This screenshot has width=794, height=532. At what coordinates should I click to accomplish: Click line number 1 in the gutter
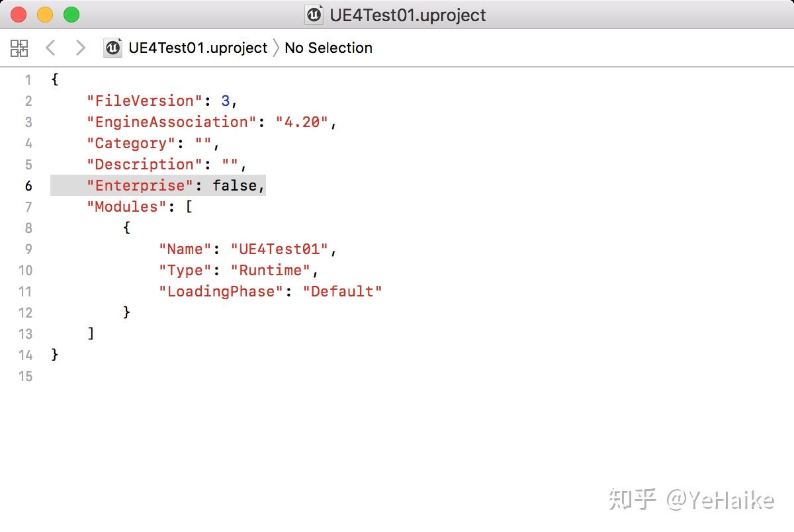coord(28,80)
